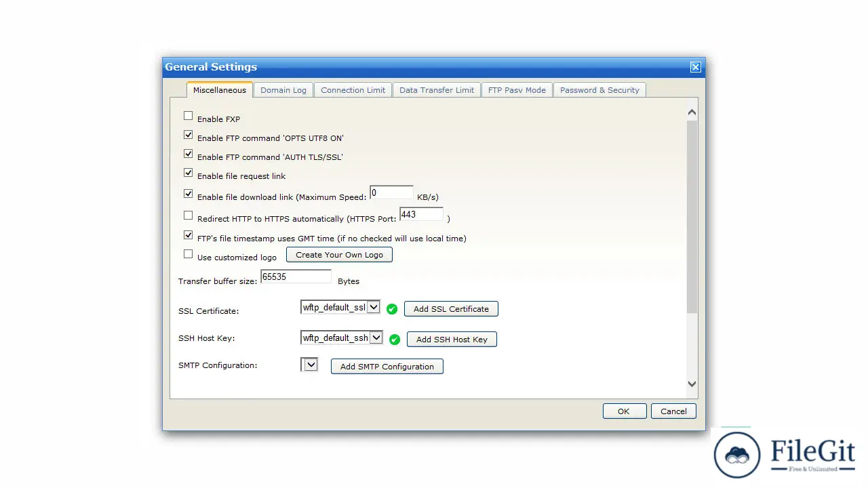Switch to FTP Pasv Mode tab

pyautogui.click(x=517, y=90)
